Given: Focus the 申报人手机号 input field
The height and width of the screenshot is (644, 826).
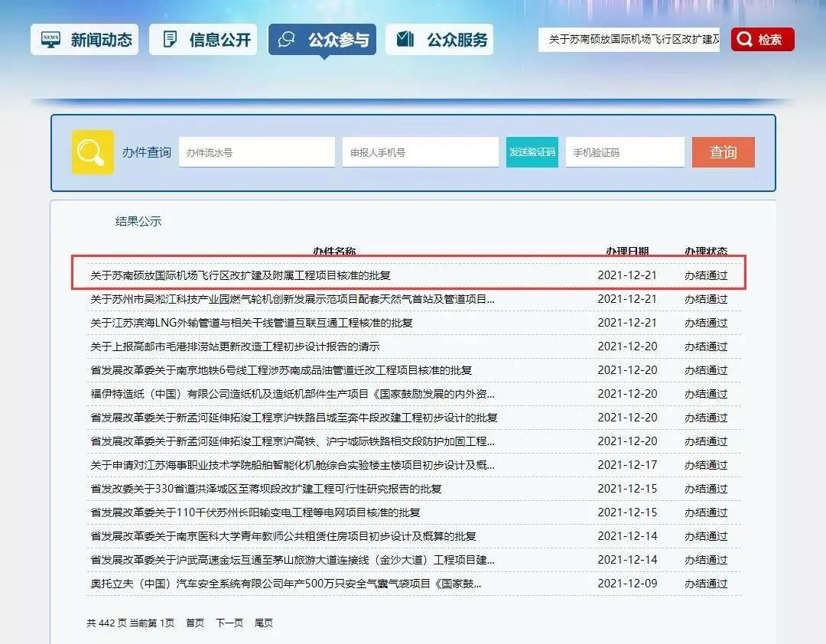Looking at the screenshot, I should (420, 152).
